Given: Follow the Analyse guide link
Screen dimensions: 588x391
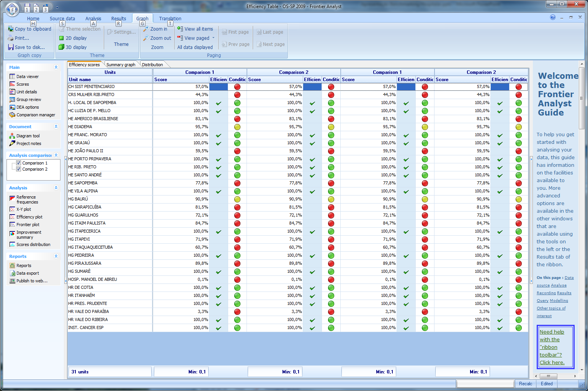Looking at the screenshot, I should [559, 285].
